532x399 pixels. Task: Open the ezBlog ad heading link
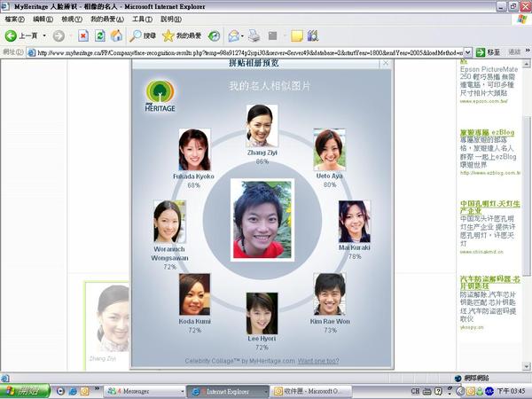[487, 132]
